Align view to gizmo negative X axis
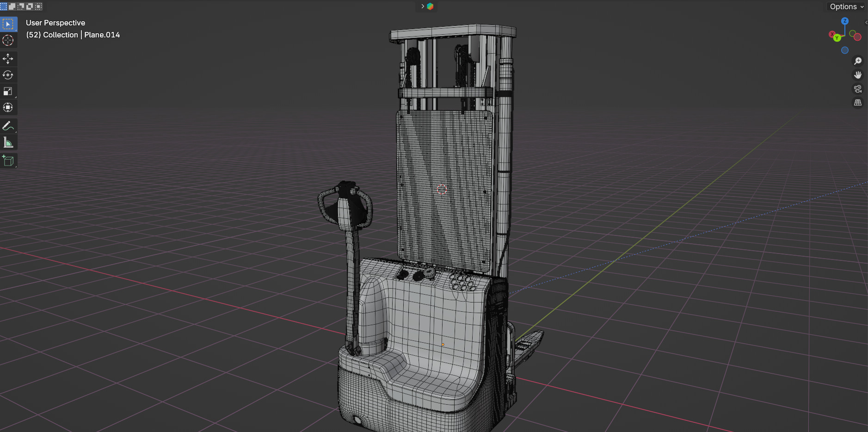This screenshot has width=868, height=432. (x=858, y=37)
